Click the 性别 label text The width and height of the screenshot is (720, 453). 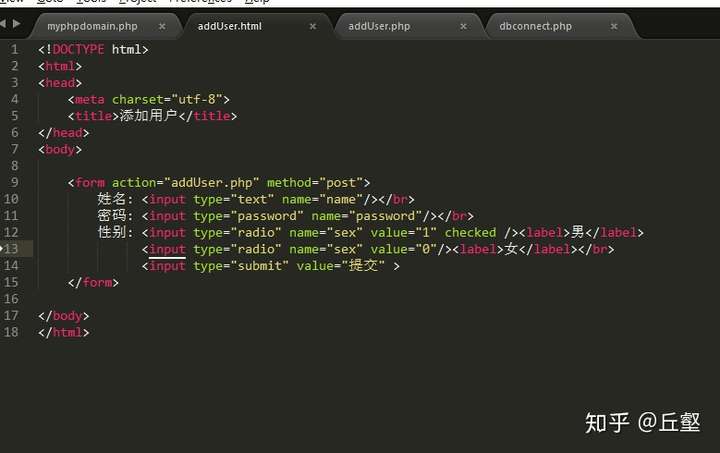pyautogui.click(x=112, y=232)
